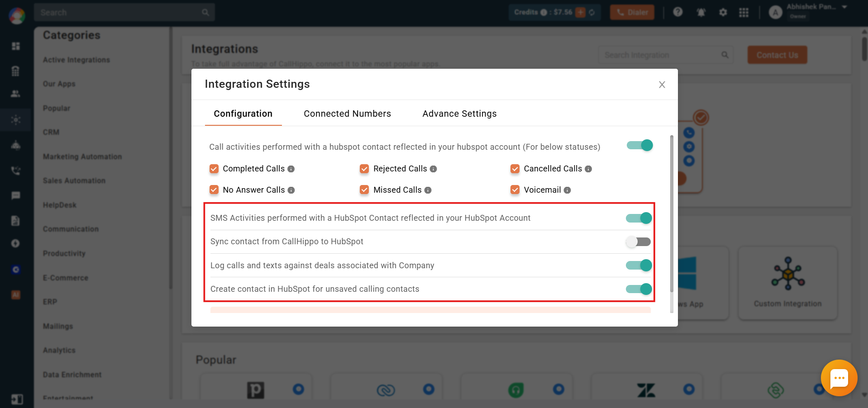Click the Zendesk icon under Popular
Image resolution: width=868 pixels, height=408 pixels.
pos(646,390)
